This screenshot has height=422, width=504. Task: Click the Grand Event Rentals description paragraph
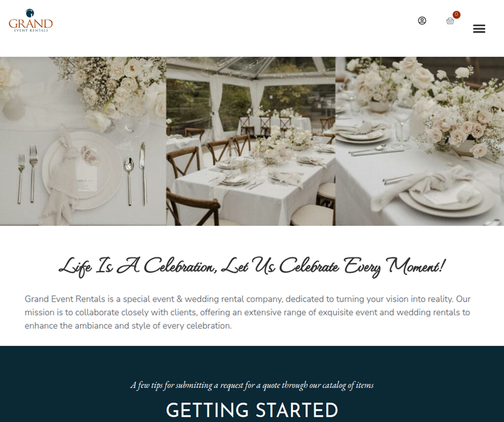[247, 312]
